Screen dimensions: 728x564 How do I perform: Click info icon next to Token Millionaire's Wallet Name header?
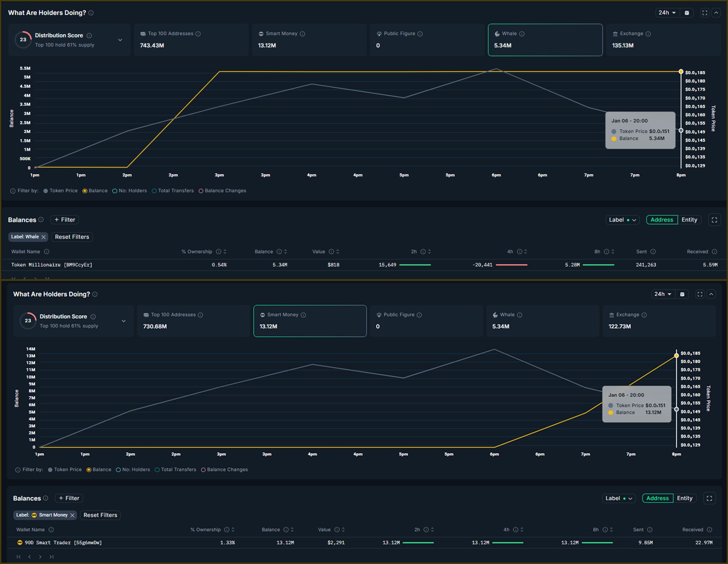click(x=47, y=252)
